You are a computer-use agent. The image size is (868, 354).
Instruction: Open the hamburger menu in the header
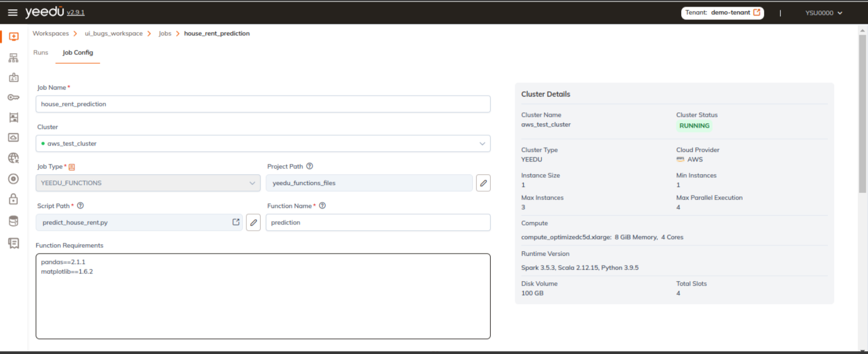coord(12,12)
